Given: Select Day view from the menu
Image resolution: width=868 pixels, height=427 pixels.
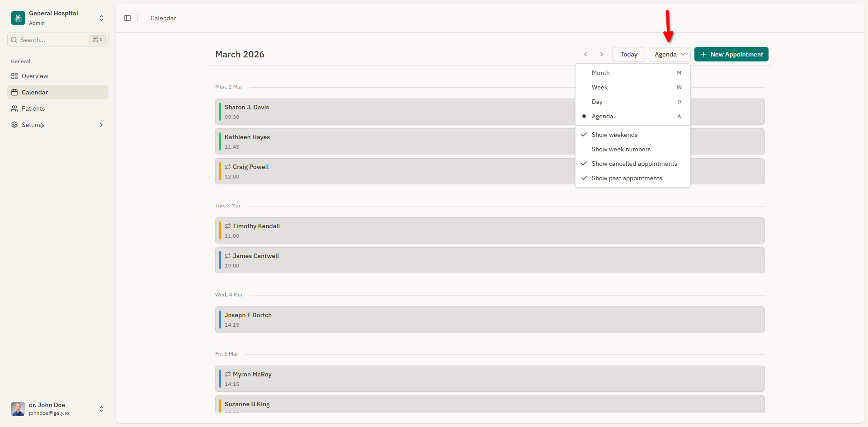Looking at the screenshot, I should [x=597, y=102].
